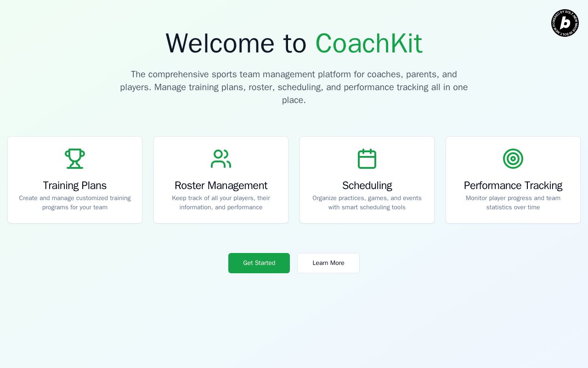Click the Learn More button
The width and height of the screenshot is (588, 368).
(328, 263)
